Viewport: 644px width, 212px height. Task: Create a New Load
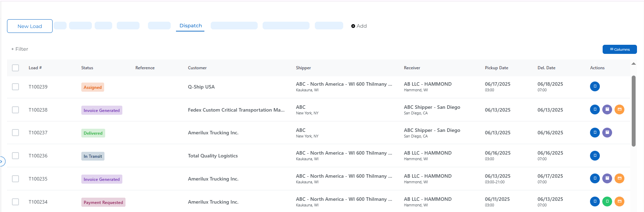pyautogui.click(x=30, y=26)
